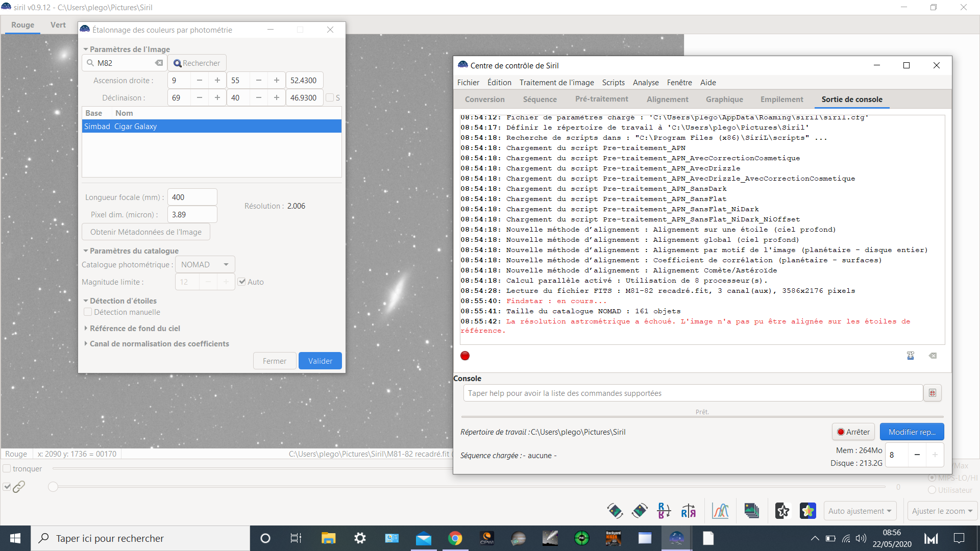This screenshot has height=551, width=980.
Task: Open the sequence frame list icon
Action: tap(751, 511)
